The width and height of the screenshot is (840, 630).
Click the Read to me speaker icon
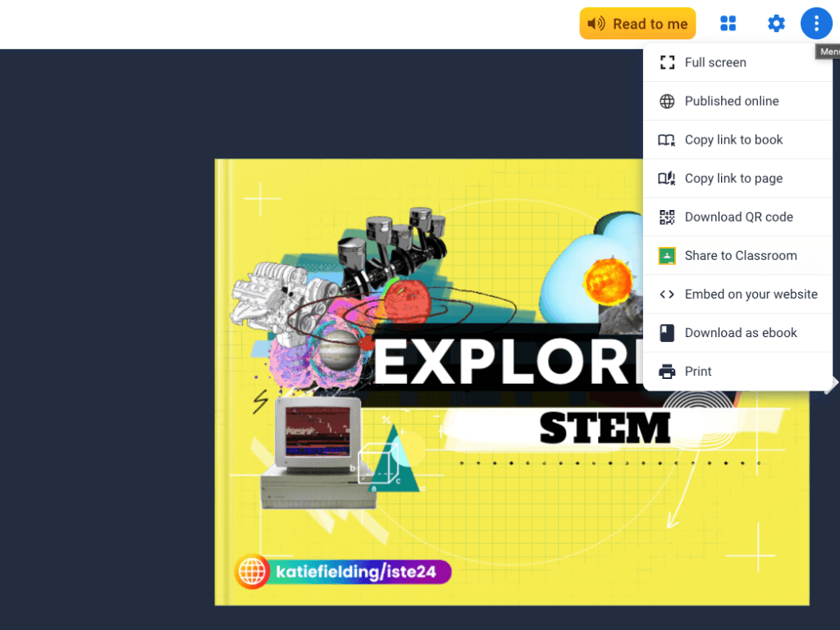click(x=594, y=23)
